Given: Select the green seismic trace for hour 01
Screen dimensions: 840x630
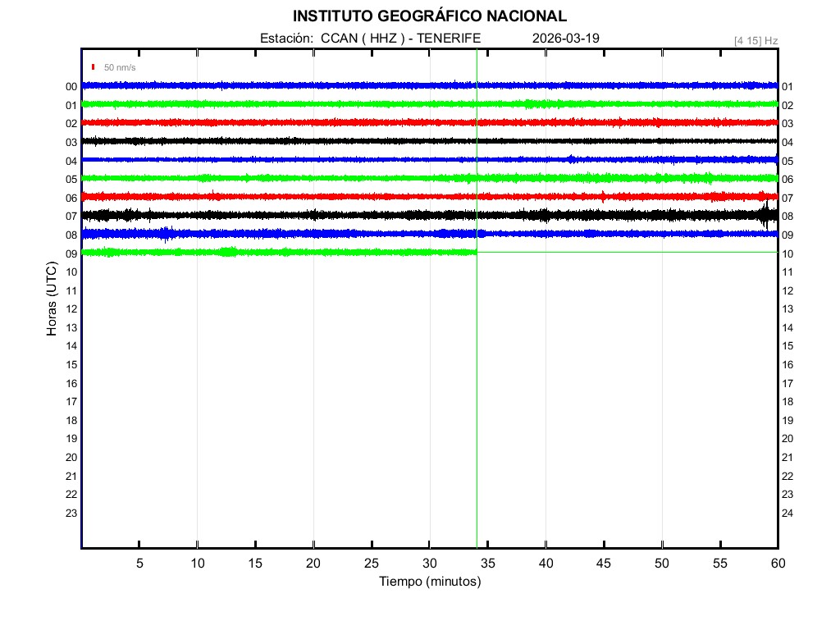Looking at the screenshot, I should tap(328, 104).
